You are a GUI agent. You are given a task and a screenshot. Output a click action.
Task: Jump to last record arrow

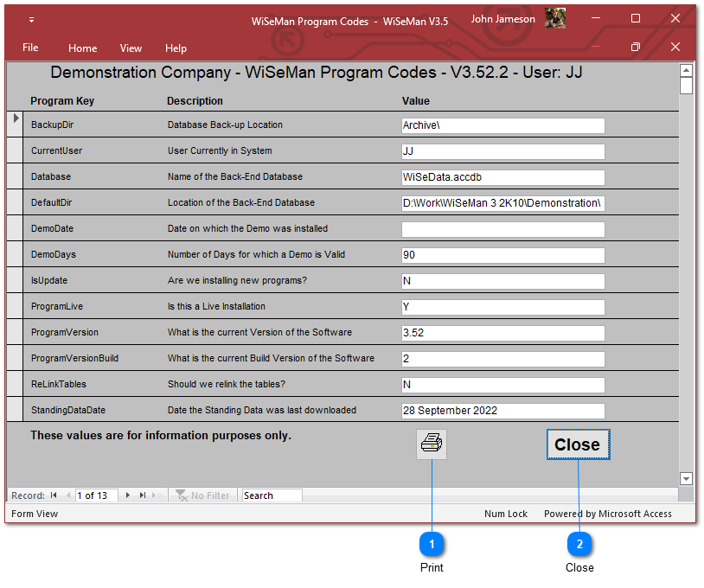tap(143, 495)
